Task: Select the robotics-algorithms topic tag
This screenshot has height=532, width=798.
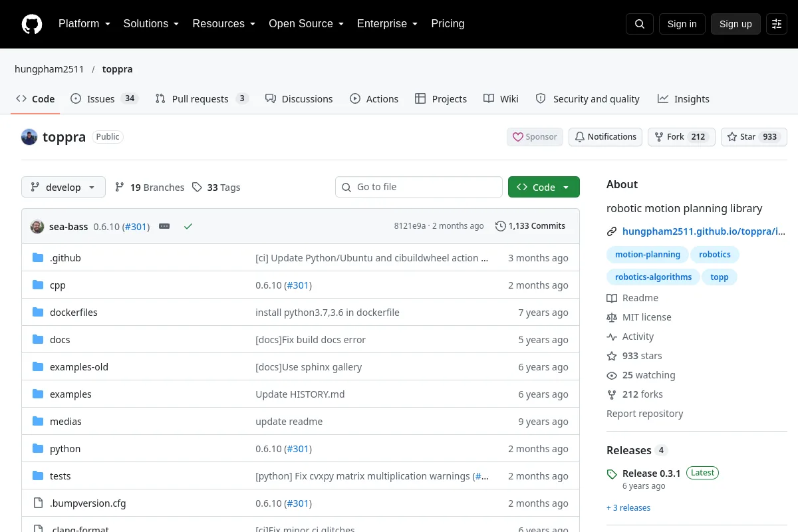Action: pos(653,277)
